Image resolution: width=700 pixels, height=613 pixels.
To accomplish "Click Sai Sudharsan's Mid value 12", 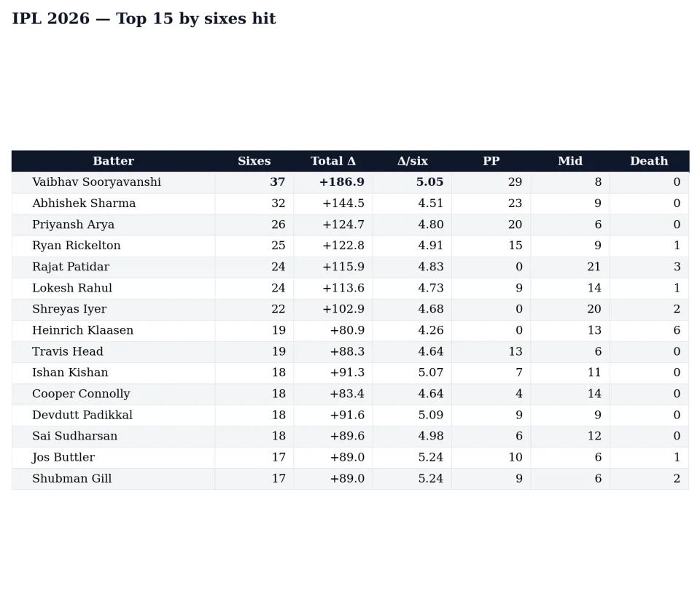I will pyautogui.click(x=594, y=436).
